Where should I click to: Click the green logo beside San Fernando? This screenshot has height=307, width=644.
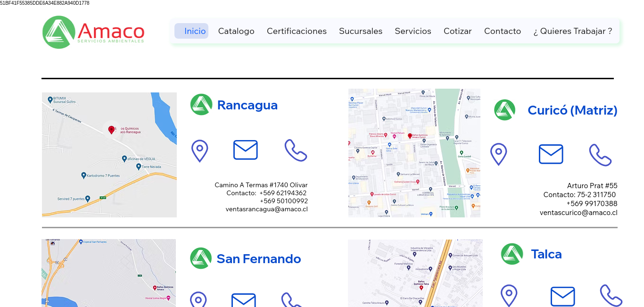pos(201,258)
